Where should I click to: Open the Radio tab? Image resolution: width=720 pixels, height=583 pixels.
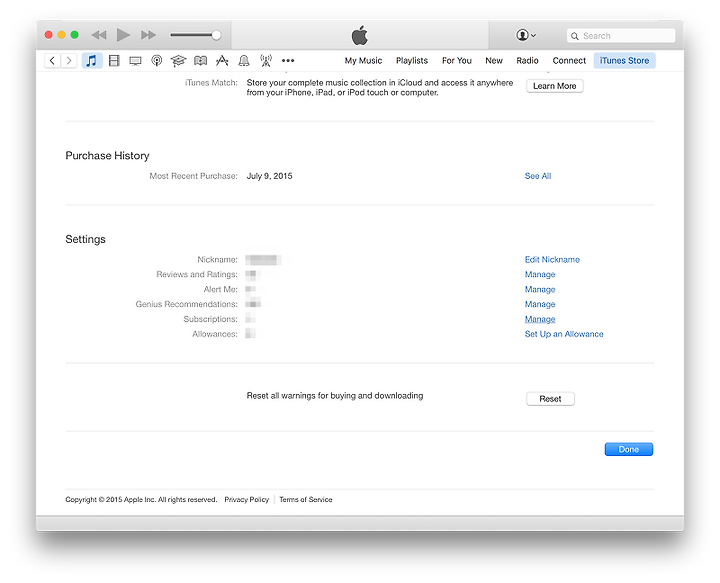(x=527, y=61)
